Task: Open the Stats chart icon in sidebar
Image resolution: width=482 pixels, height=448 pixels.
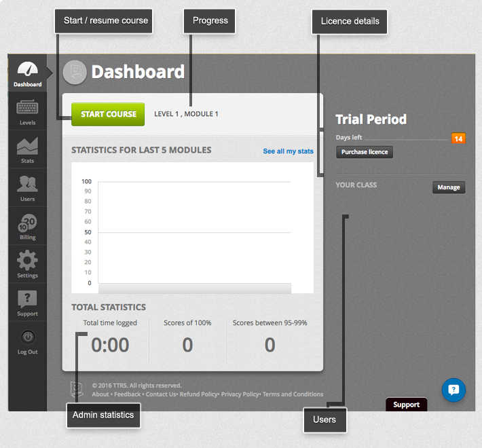Action: click(27, 147)
